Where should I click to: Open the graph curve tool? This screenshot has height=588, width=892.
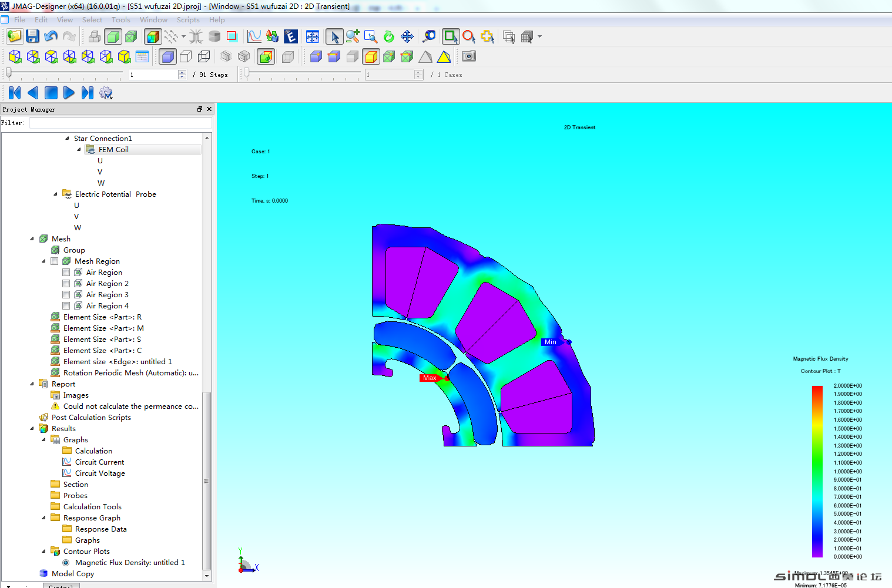pos(254,36)
